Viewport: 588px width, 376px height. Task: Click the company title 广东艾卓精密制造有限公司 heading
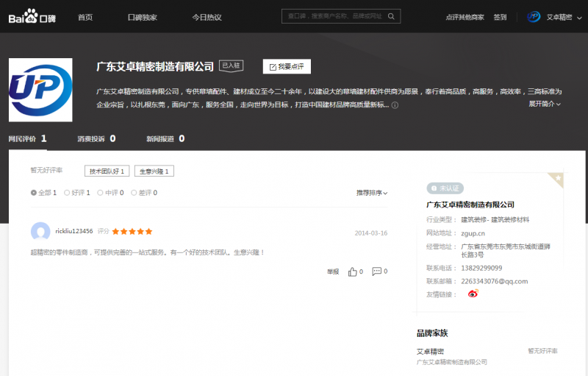(x=155, y=66)
